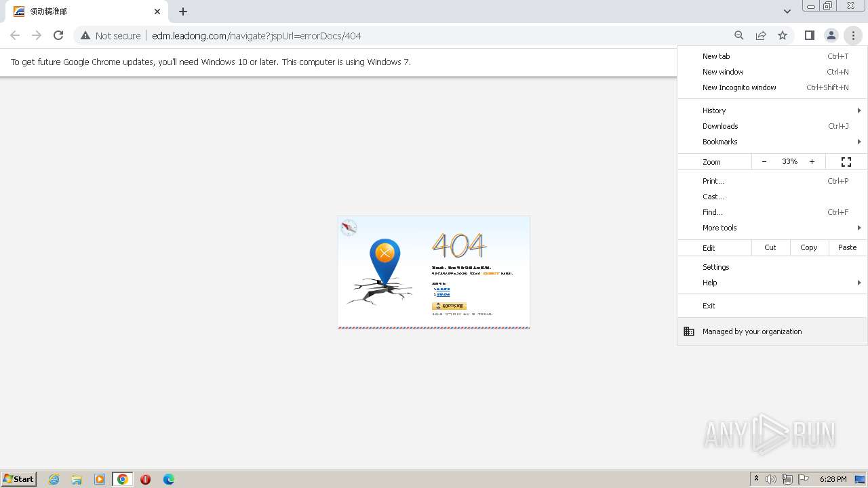Reload the current page
This screenshot has width=868, height=488.
point(58,35)
